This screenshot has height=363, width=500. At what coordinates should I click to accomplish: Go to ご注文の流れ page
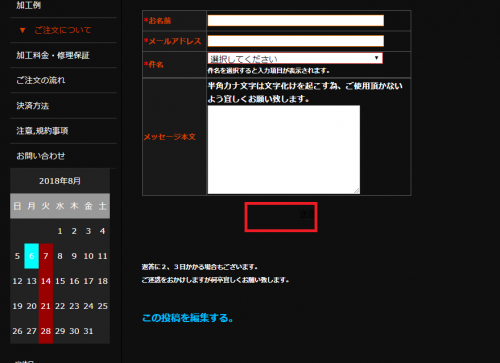click(41, 80)
